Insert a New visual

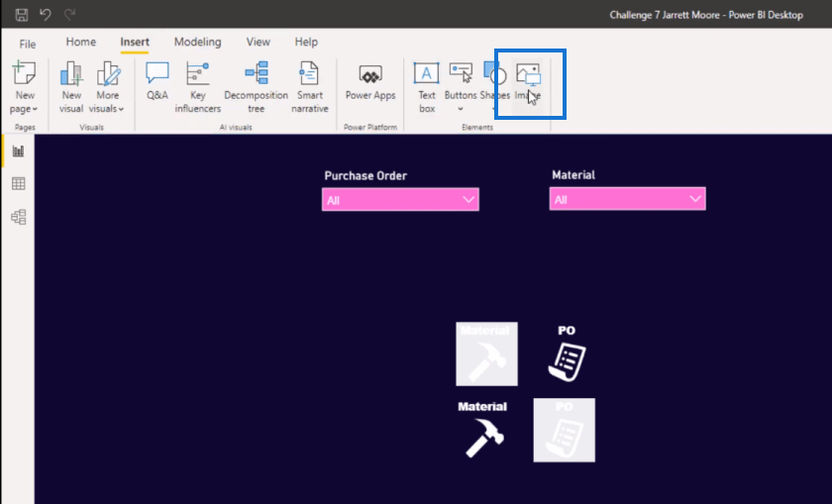pyautogui.click(x=71, y=87)
